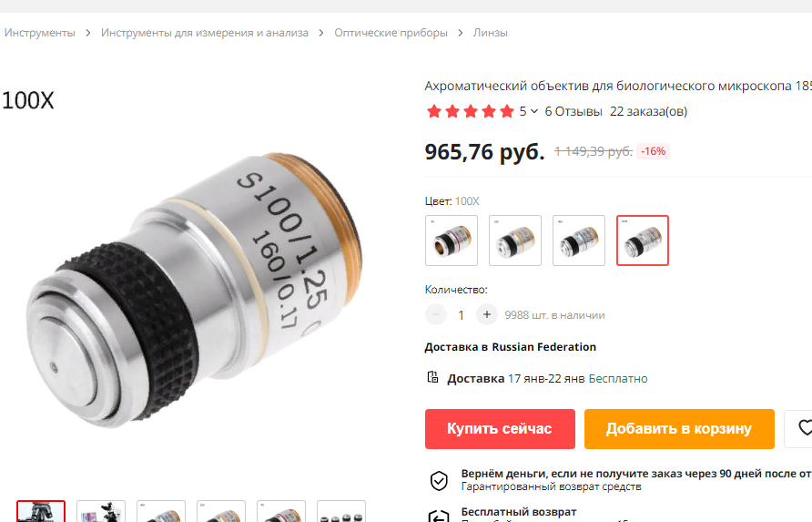812x522 pixels.
Task: Select the first objective color variant
Action: click(x=452, y=241)
